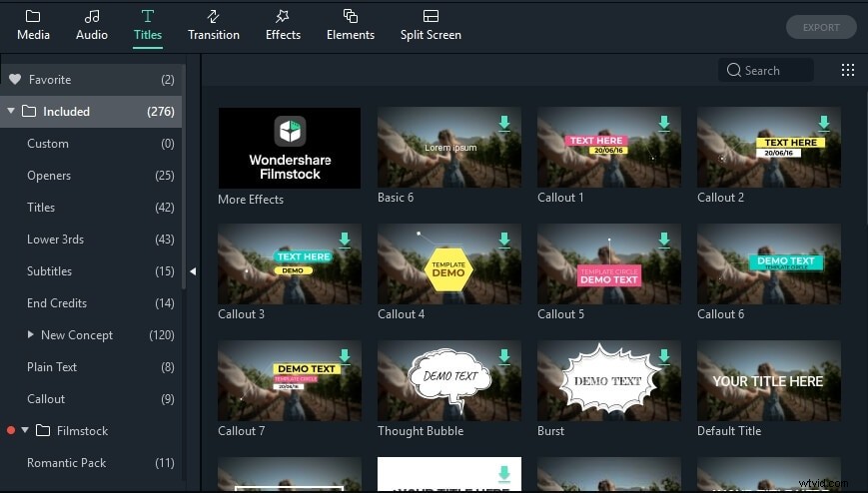Screen dimensions: 868x493
Task: Click the left panel scrollbar
Action: (x=184, y=177)
